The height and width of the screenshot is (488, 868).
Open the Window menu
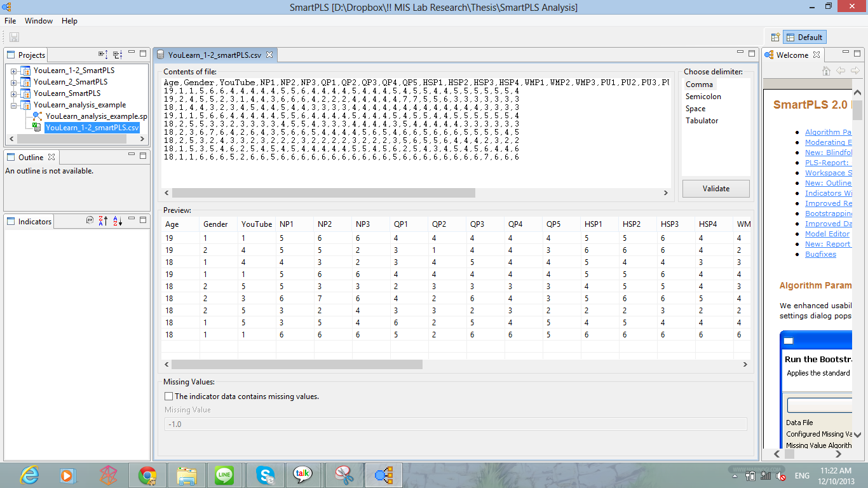pos(39,21)
